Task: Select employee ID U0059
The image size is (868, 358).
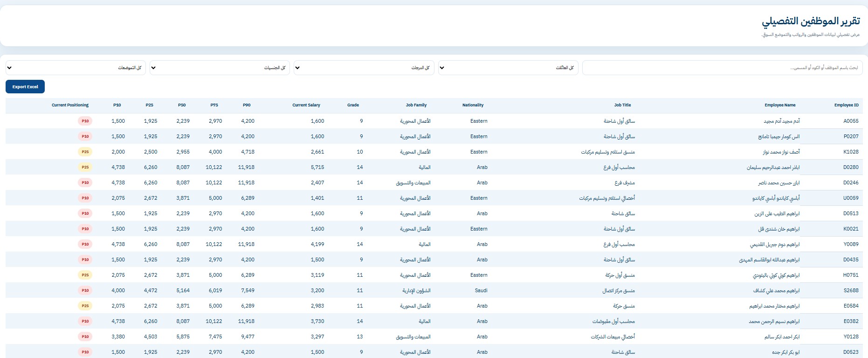Action: tap(851, 198)
